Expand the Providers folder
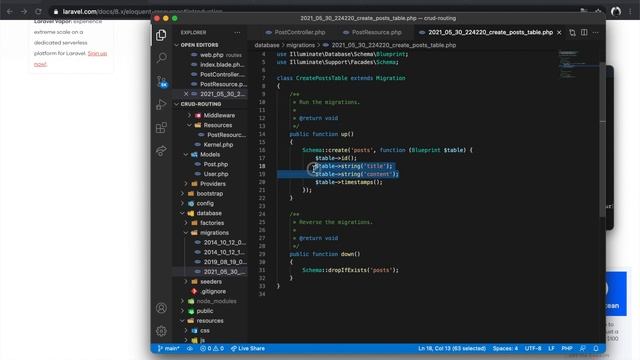 point(186,184)
